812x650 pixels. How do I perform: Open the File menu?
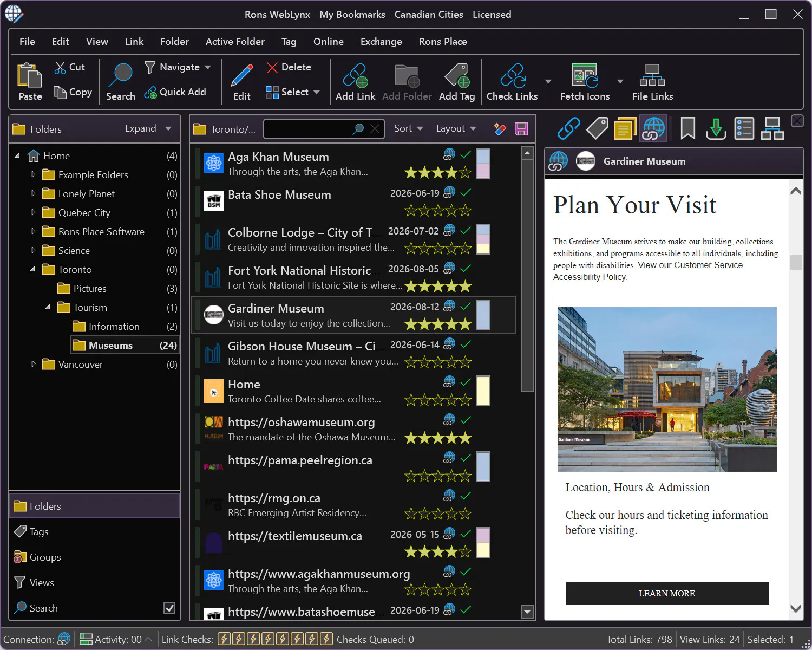27,42
